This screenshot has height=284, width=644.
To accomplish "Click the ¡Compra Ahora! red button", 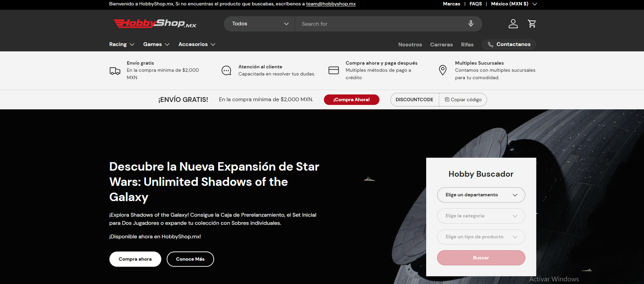I will [x=351, y=100].
